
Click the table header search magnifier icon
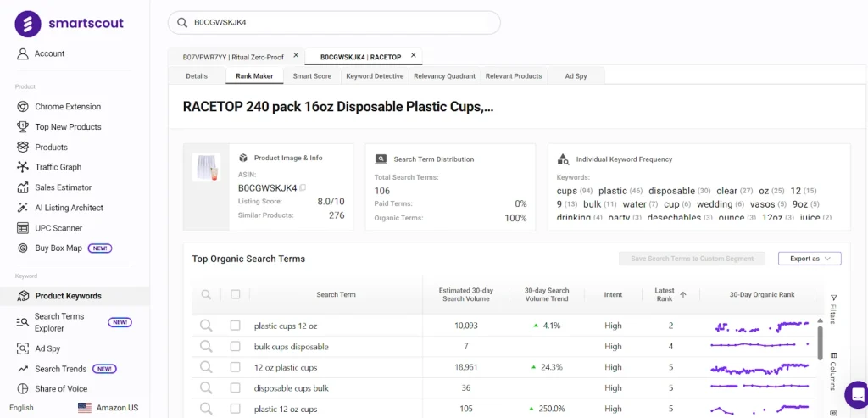[x=206, y=294]
